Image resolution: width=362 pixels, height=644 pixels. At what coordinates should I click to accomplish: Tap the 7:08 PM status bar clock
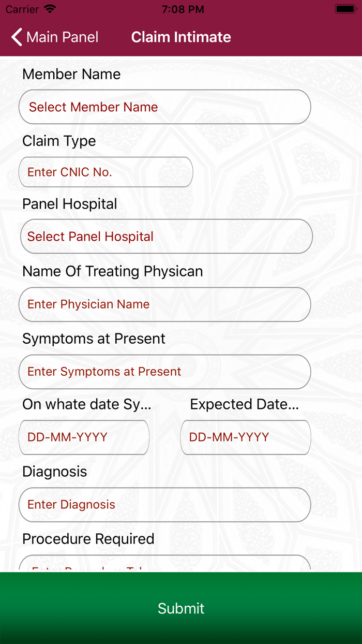point(183,9)
